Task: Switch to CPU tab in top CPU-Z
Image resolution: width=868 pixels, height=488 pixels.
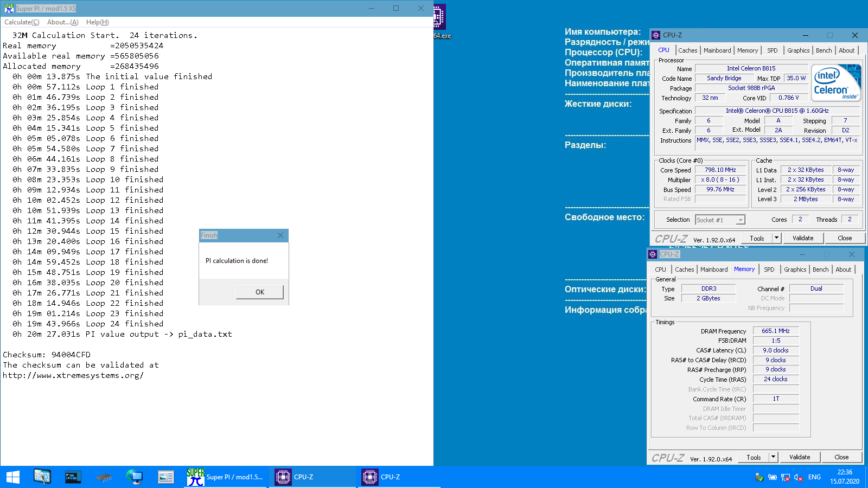Action: pos(663,50)
